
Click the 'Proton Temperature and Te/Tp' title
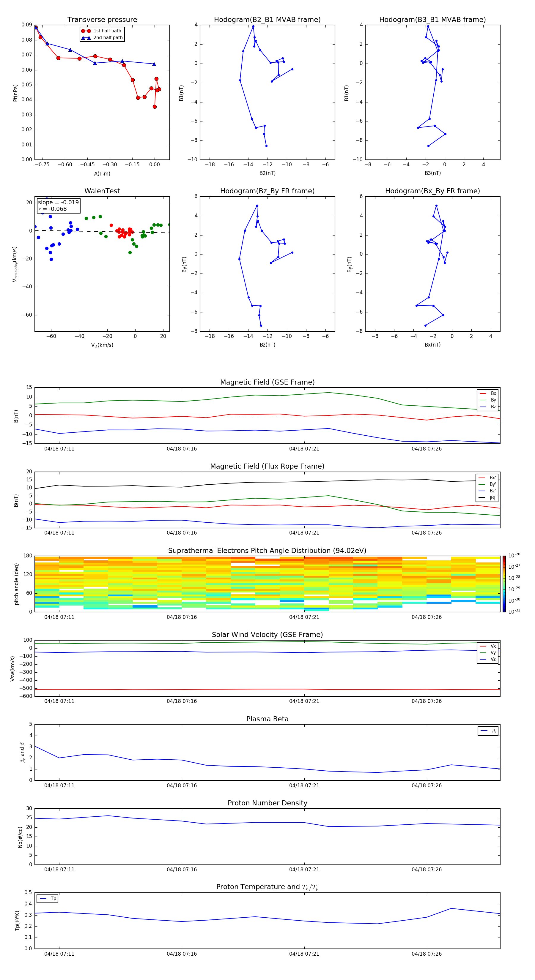267,887
